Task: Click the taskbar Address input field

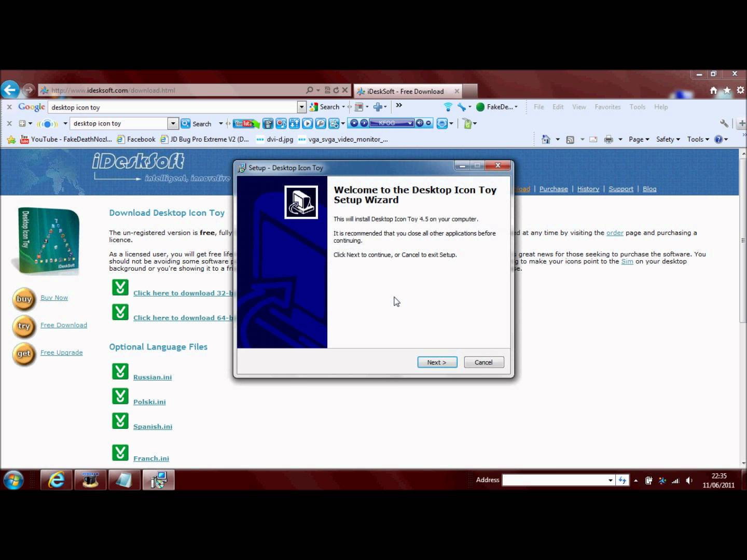Action: (554, 480)
